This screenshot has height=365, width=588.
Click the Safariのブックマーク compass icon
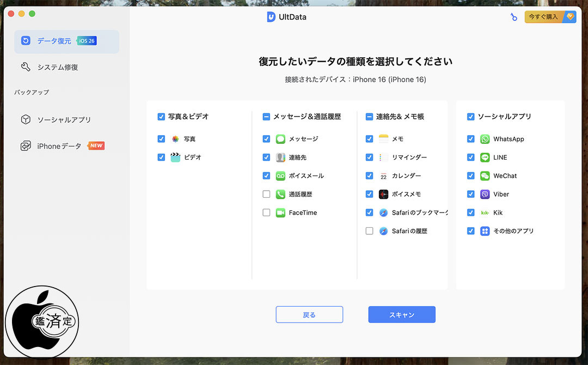[383, 212]
